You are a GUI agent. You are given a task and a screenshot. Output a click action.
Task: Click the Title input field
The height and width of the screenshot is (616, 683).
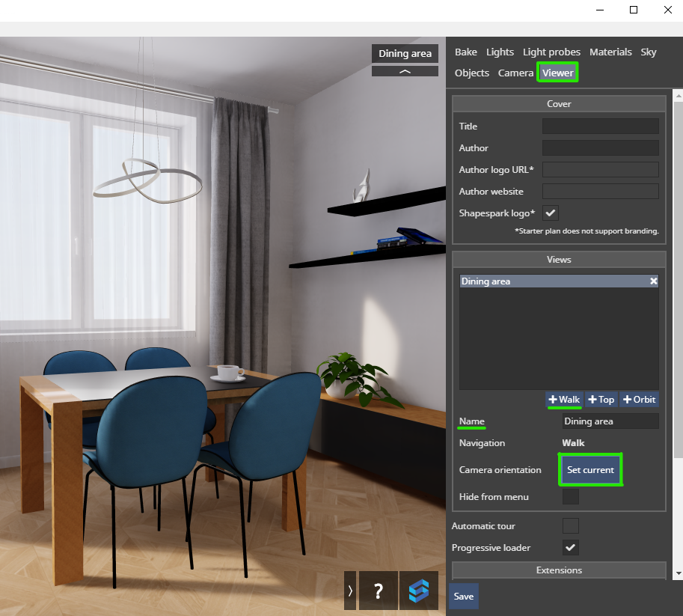tap(600, 126)
